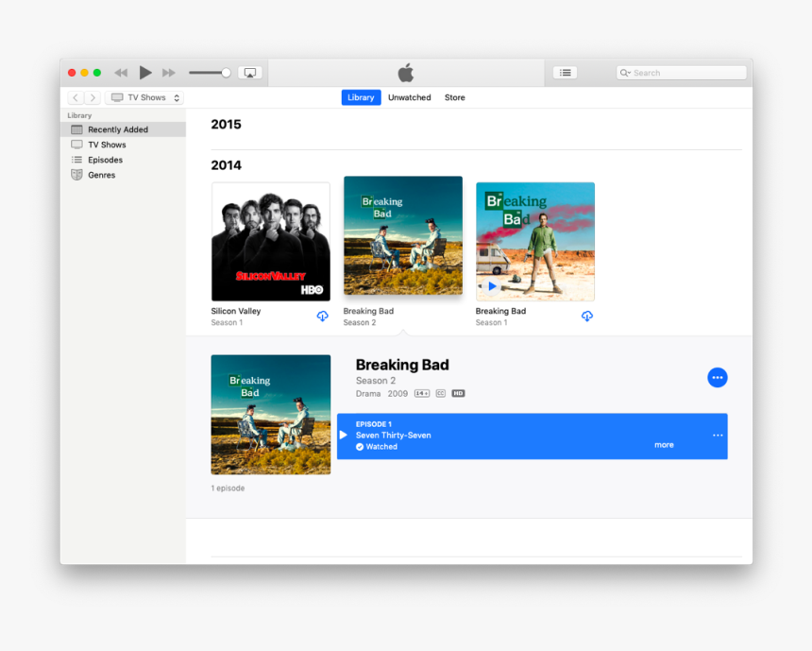This screenshot has width=812, height=651.
Task: Go forward with the right chevron button
Action: coord(93,97)
